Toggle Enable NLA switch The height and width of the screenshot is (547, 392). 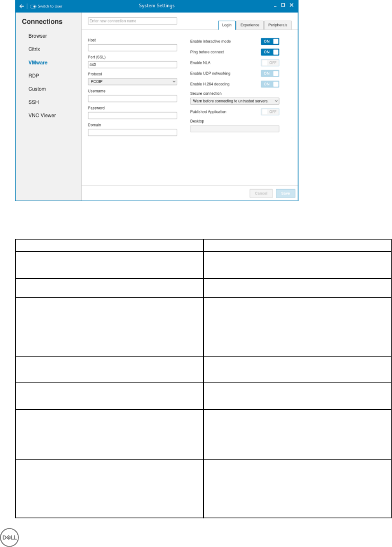pos(270,63)
